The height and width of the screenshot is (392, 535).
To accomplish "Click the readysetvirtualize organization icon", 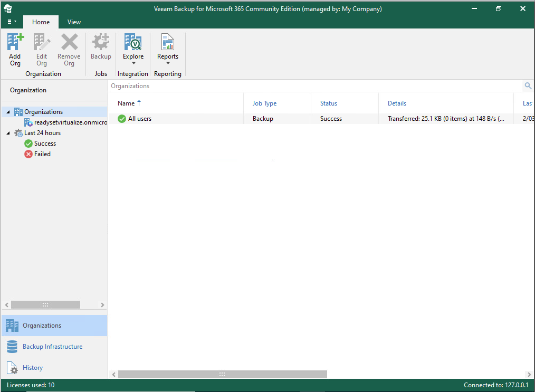I will pos(28,122).
